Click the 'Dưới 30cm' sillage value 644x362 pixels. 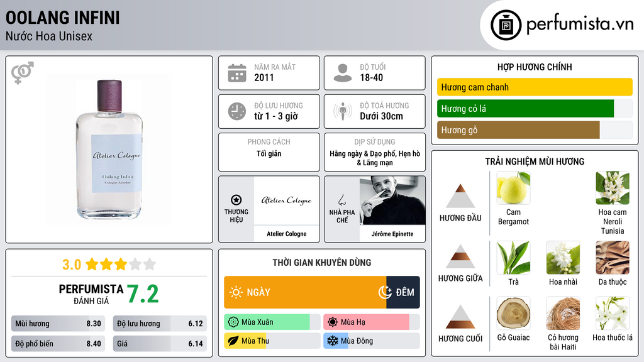382,116
